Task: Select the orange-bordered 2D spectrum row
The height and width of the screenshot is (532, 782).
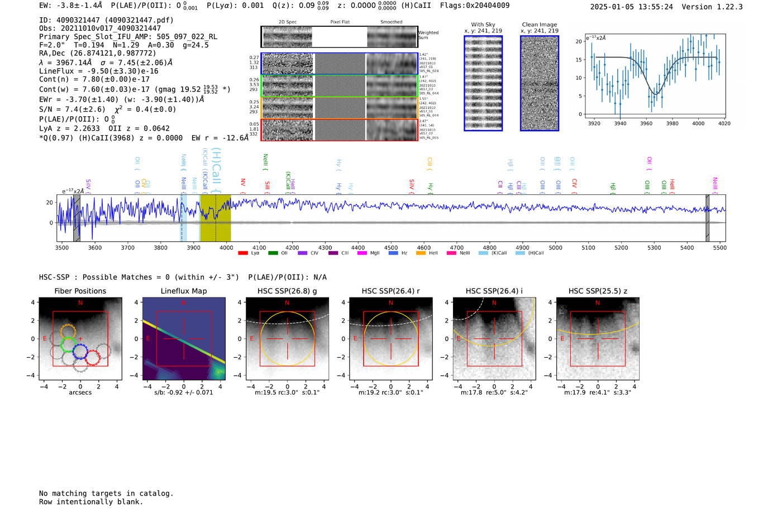Action: [x=340, y=108]
